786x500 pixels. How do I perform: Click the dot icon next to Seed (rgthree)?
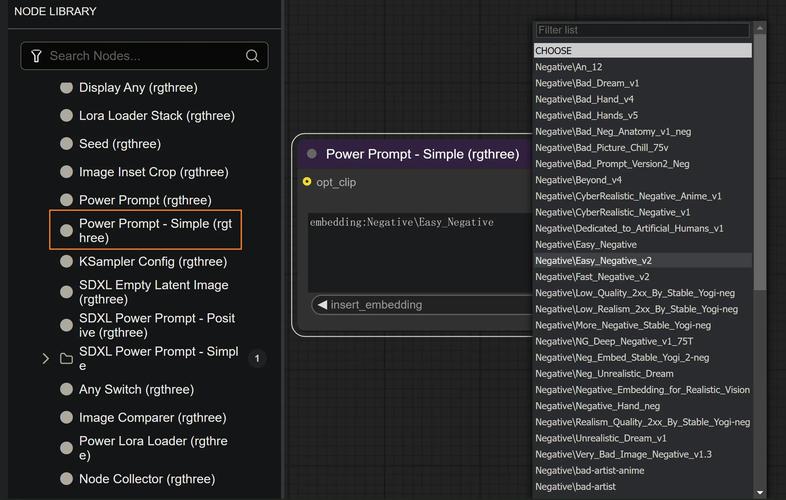66,144
